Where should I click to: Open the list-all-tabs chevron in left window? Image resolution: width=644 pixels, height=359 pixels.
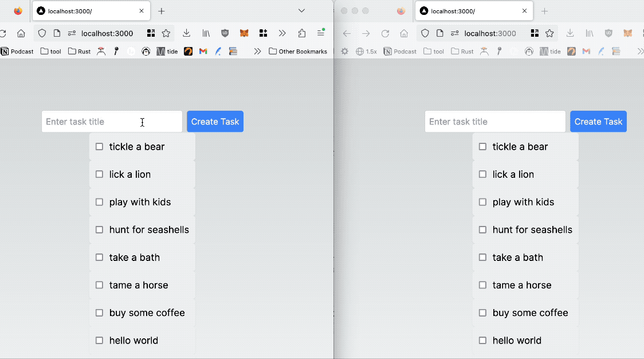301,11
